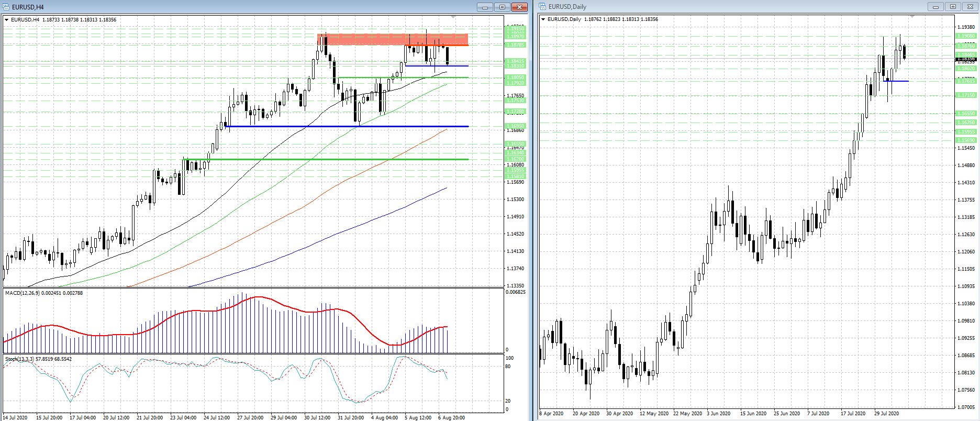
Task: Click the EURUSD,H4 window title icon
Action: pyautogui.click(x=6, y=7)
